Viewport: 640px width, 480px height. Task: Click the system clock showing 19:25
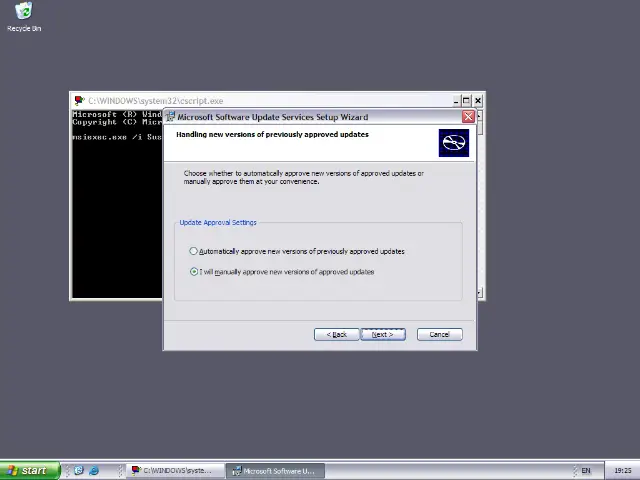click(x=622, y=471)
